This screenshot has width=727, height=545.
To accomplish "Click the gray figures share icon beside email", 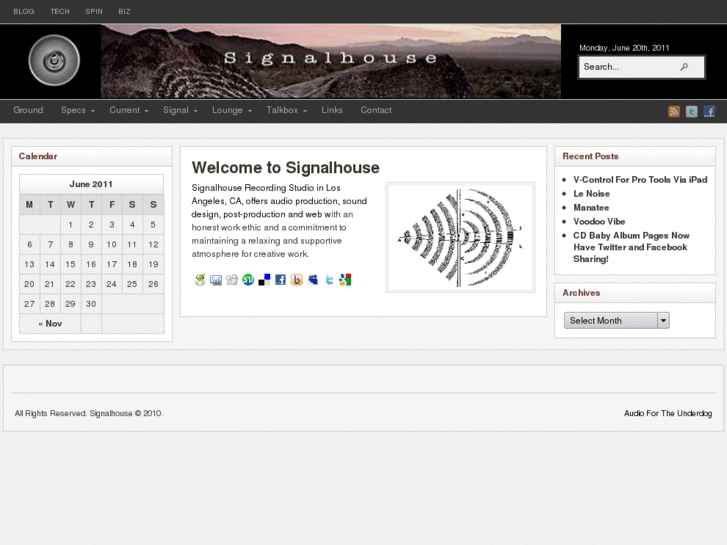I will (232, 280).
